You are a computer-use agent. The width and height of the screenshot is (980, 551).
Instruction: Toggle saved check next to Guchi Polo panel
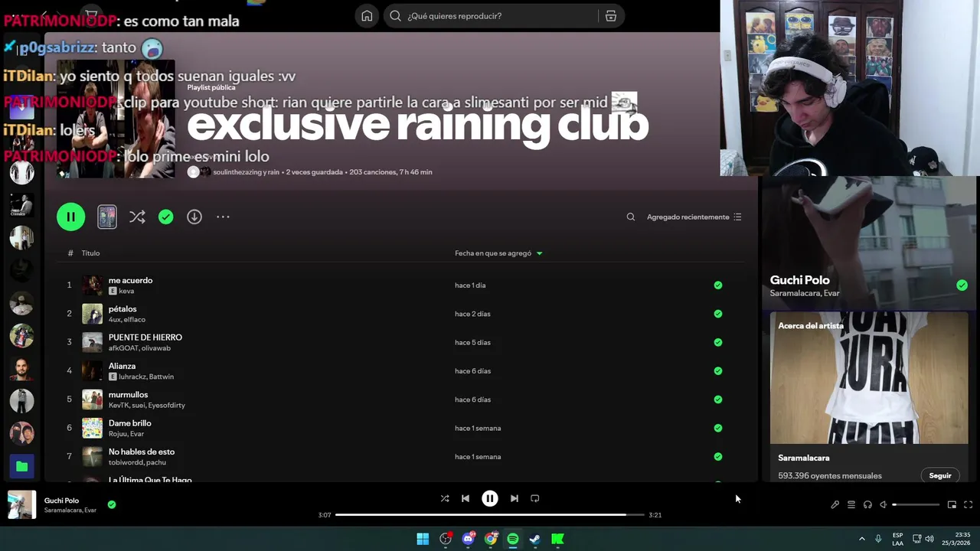(962, 285)
